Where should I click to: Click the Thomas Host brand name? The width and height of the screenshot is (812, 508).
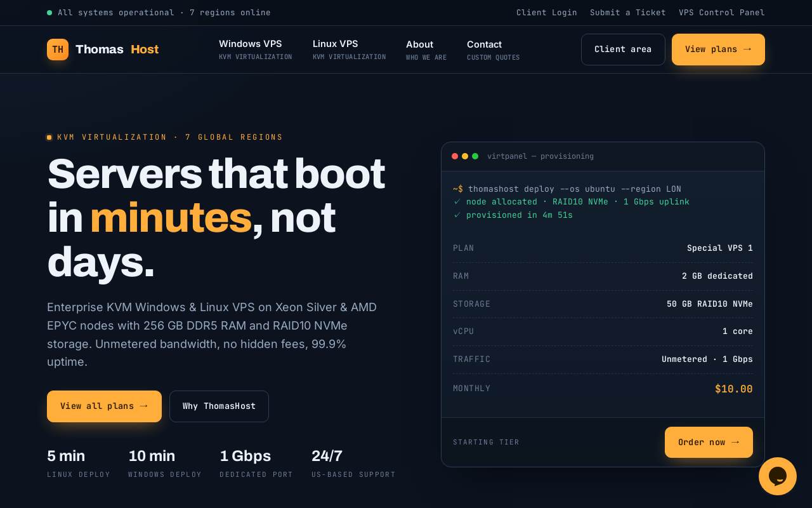pyautogui.click(x=117, y=50)
